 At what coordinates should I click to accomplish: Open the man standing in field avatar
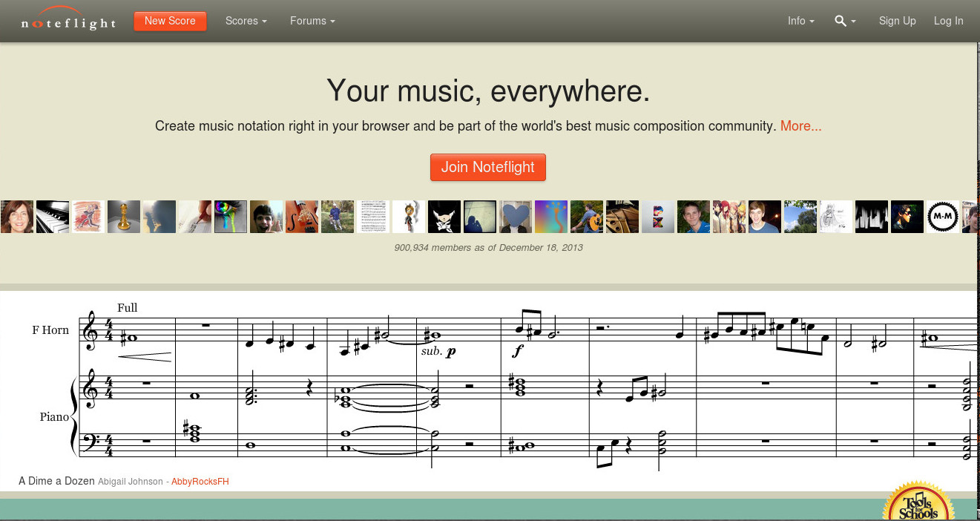[x=338, y=217]
